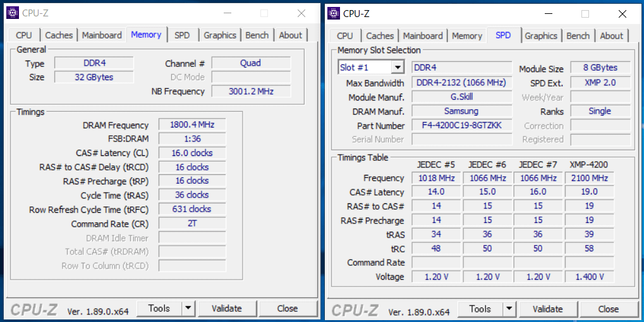Open Mainboard tab in right CPU-Z window

[423, 36]
